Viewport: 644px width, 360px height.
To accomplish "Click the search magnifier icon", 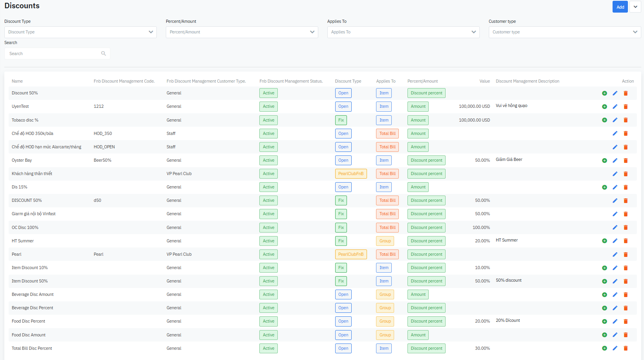I will (103, 54).
